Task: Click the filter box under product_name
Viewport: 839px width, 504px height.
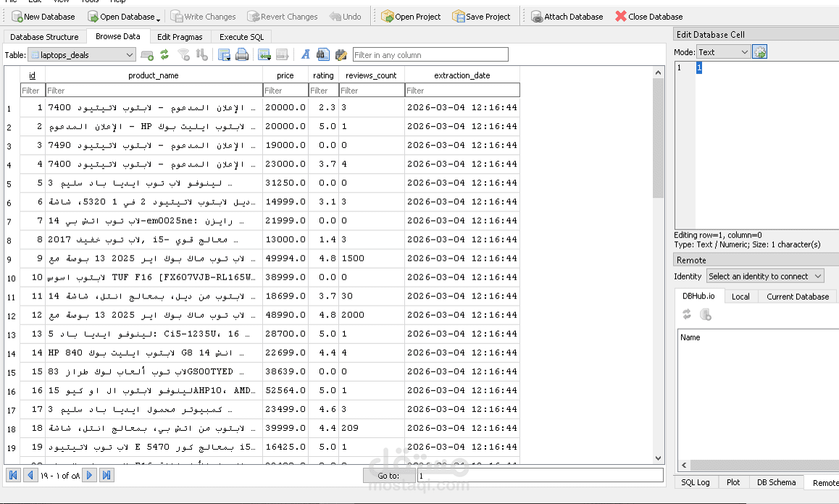Action: tap(154, 91)
